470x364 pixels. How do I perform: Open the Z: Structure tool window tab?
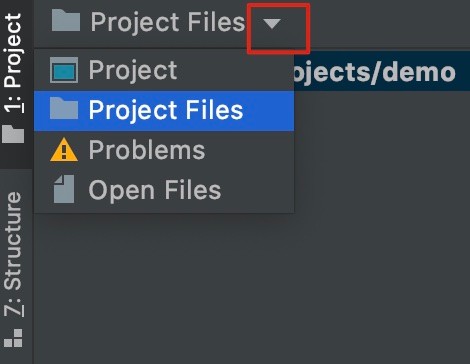[15, 254]
